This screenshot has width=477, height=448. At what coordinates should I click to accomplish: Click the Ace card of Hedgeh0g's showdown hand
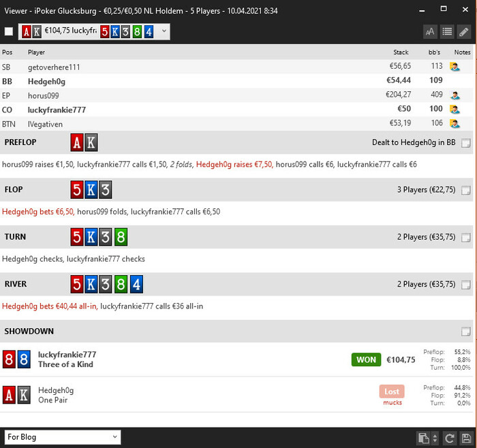(x=9, y=395)
